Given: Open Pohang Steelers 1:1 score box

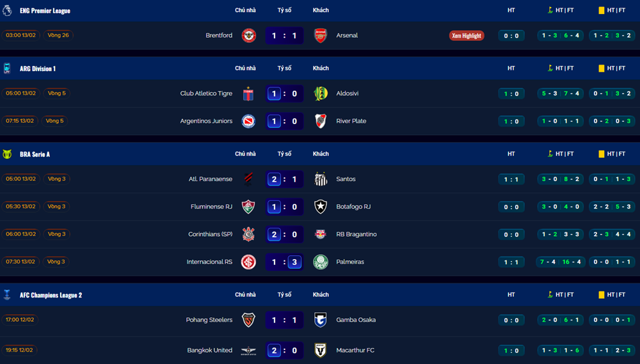Looking at the screenshot, I should coord(284,320).
